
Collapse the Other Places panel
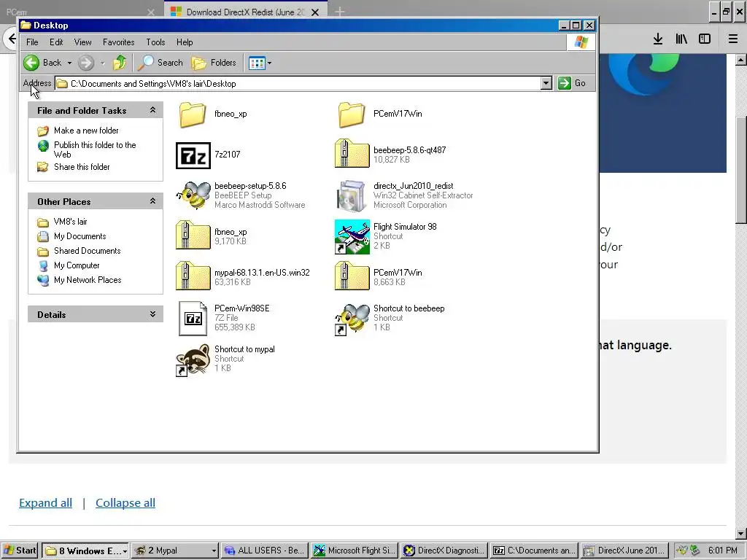(x=152, y=201)
